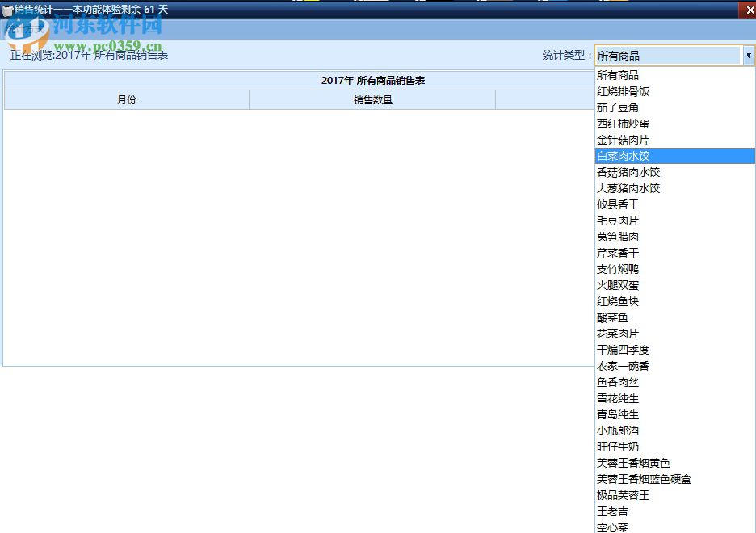Click the 统计类型 field showing 所有商品
The image size is (756, 533).
point(670,56)
